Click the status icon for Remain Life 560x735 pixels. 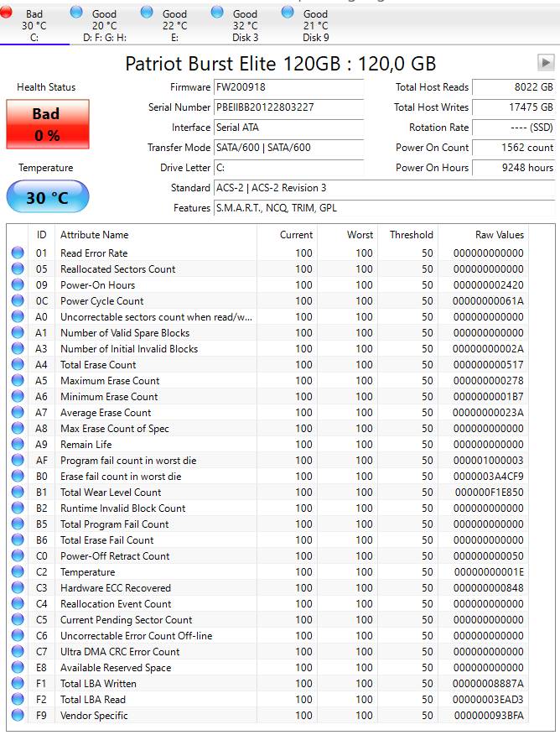tap(18, 444)
